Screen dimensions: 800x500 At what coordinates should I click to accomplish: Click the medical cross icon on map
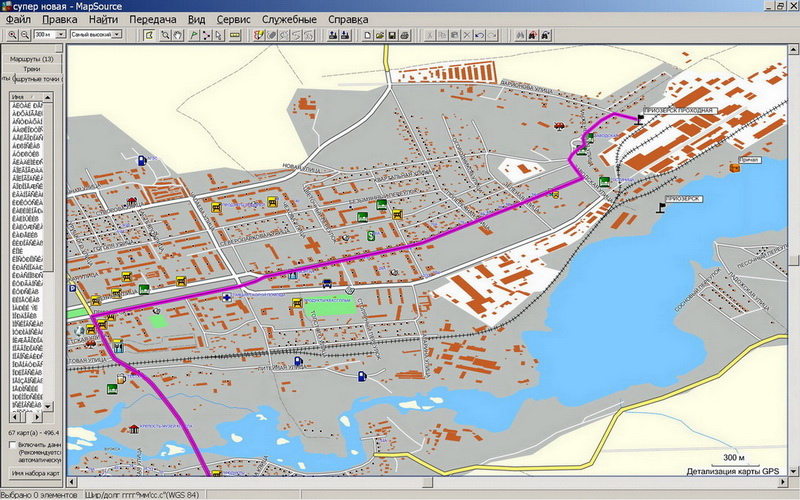point(227,297)
